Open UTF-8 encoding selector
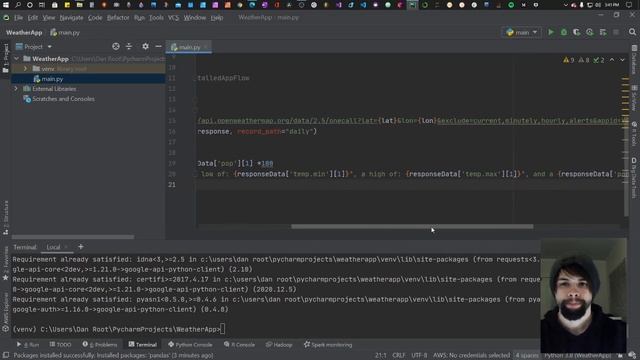The width and height of the screenshot is (640, 360). [419, 356]
